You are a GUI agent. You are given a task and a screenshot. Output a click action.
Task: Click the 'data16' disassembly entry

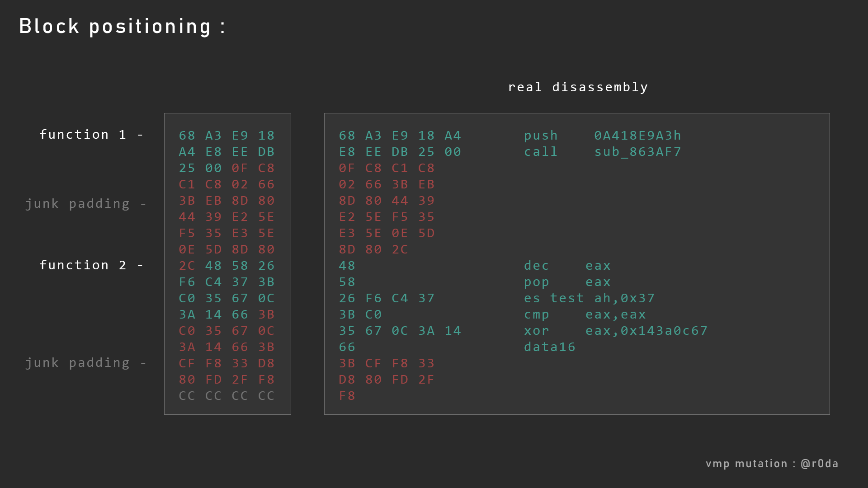(x=550, y=347)
